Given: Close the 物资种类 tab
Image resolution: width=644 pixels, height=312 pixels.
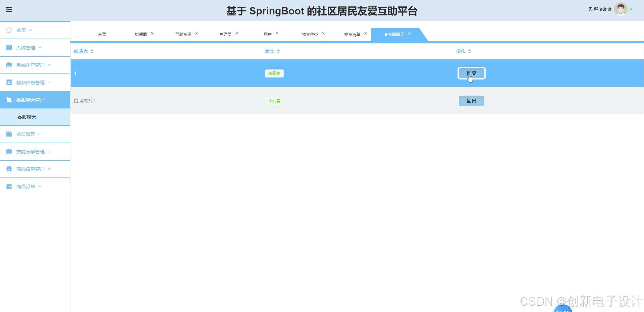Looking at the screenshot, I should [323, 33].
